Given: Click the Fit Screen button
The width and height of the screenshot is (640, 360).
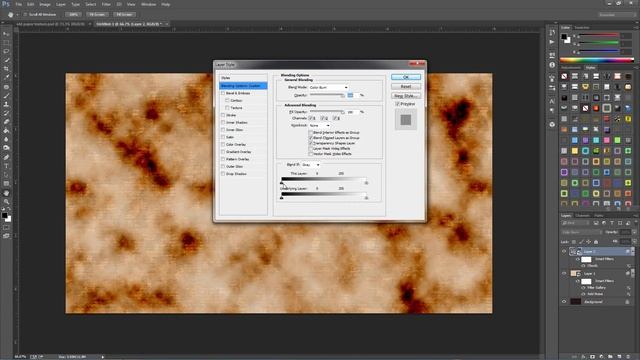Looking at the screenshot, I should pyautogui.click(x=97, y=14).
